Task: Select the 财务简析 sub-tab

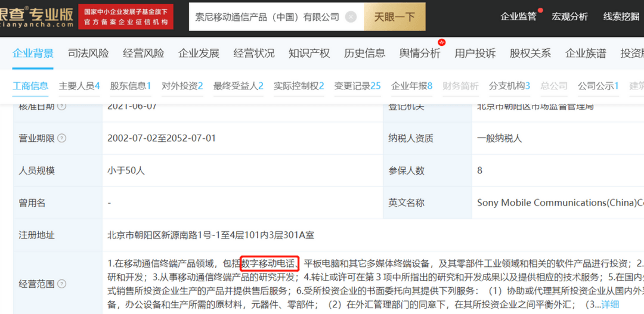Action: point(460,86)
